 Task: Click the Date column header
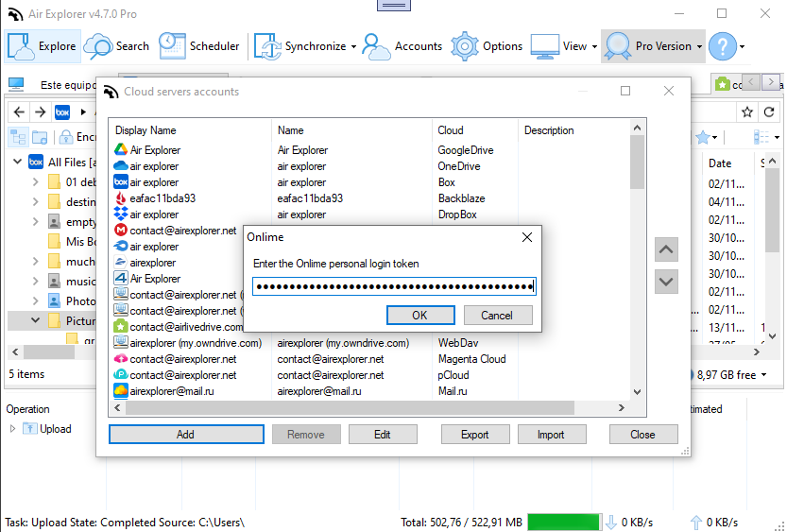[x=720, y=163]
